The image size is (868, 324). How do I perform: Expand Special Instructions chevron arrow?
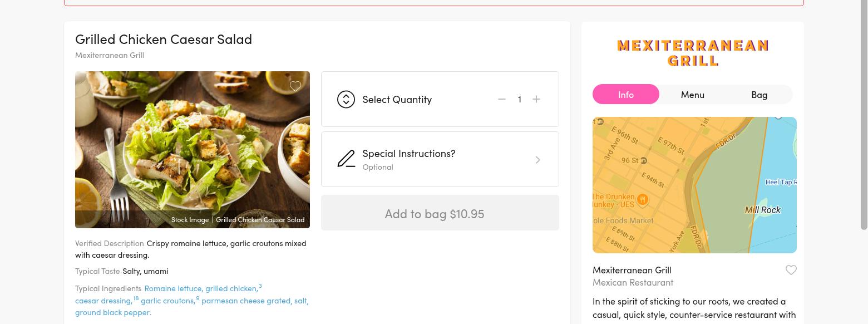coord(537,160)
